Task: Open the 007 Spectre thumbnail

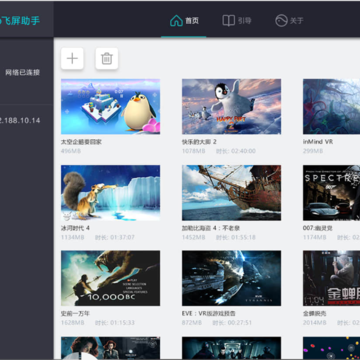Action: 331,193
